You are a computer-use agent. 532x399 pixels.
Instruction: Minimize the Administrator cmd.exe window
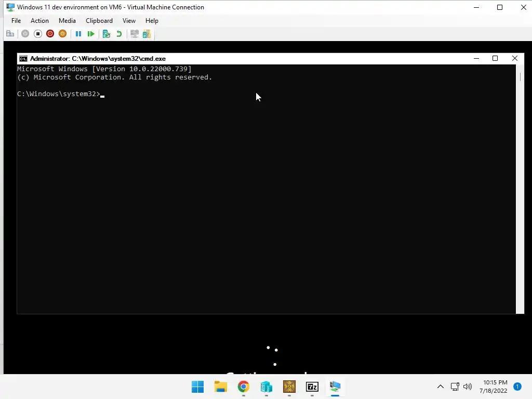476,58
